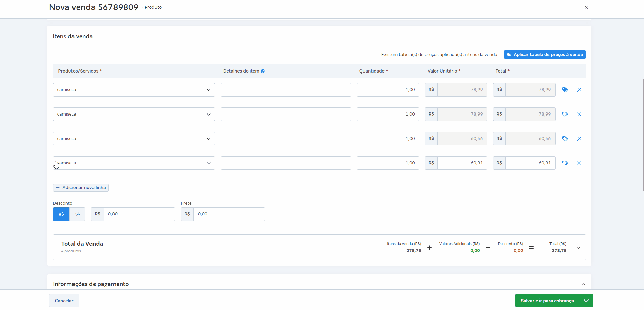This screenshot has height=310, width=644.
Task: Click price tag icon on 78,99 first row
Action: point(565,90)
